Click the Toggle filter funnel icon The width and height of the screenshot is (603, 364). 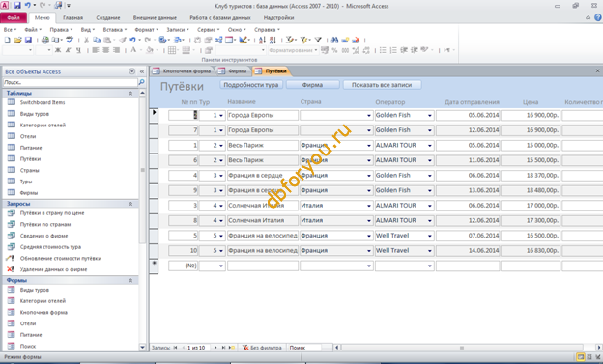tap(318, 40)
